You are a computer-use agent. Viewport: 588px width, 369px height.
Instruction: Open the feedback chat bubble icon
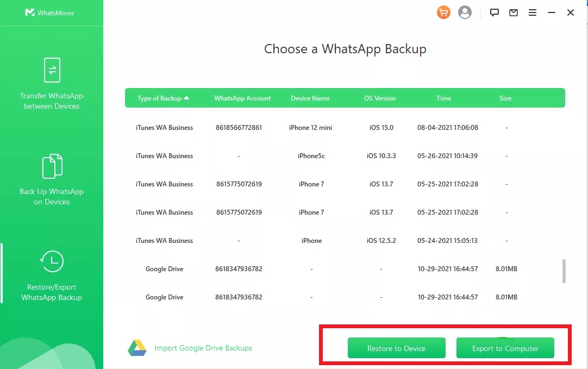click(x=495, y=12)
